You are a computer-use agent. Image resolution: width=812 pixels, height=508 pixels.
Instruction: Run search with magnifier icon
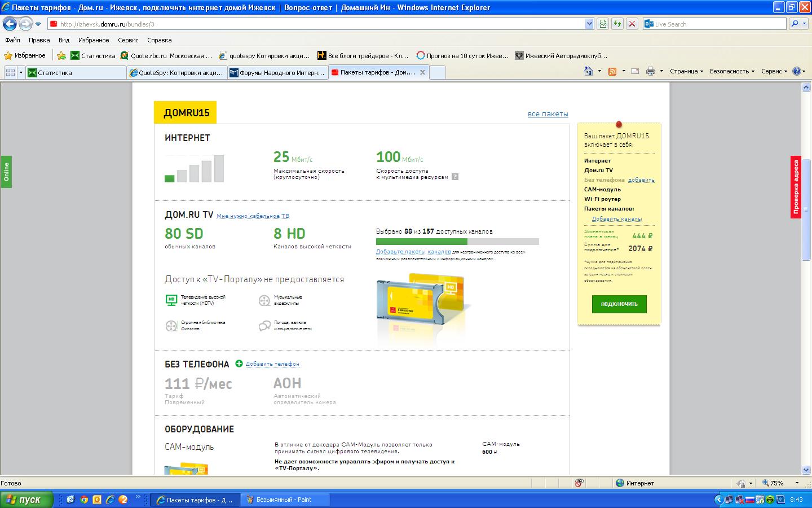[x=794, y=24]
